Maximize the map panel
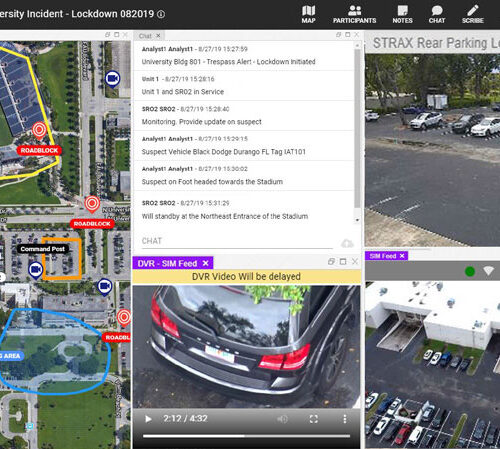Screen dimensions: 500x449 point(117,35)
